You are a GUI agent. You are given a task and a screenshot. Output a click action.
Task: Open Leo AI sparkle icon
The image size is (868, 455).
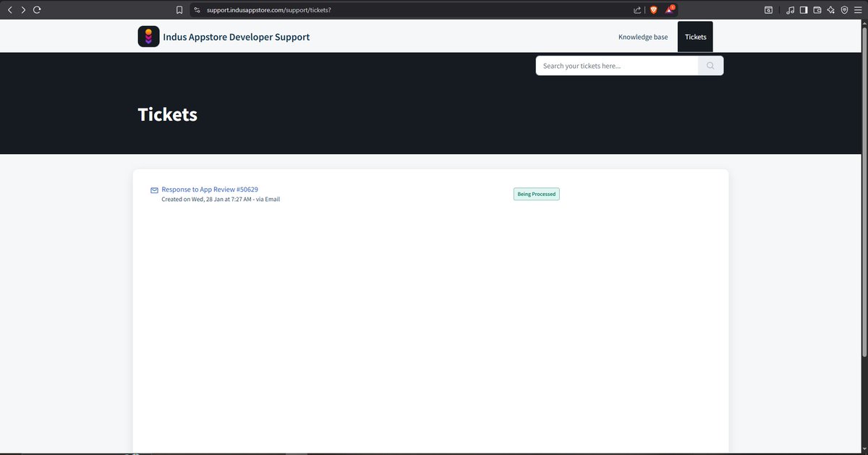click(831, 10)
